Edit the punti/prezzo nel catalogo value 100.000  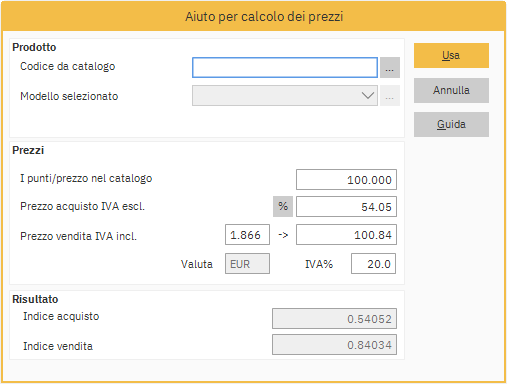[x=346, y=180]
